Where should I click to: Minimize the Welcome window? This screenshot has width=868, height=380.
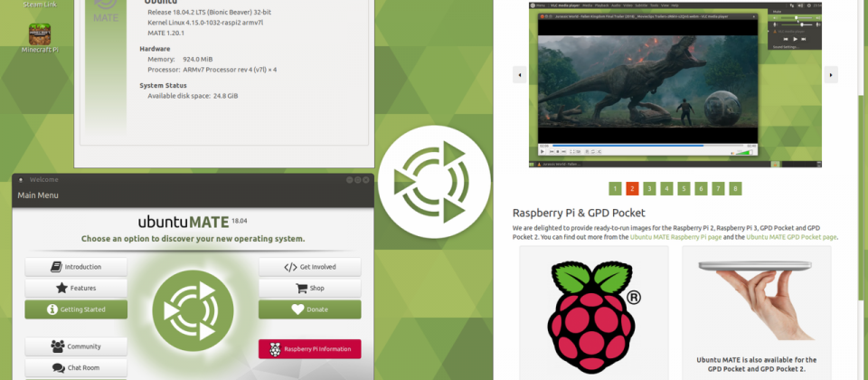tap(350, 180)
